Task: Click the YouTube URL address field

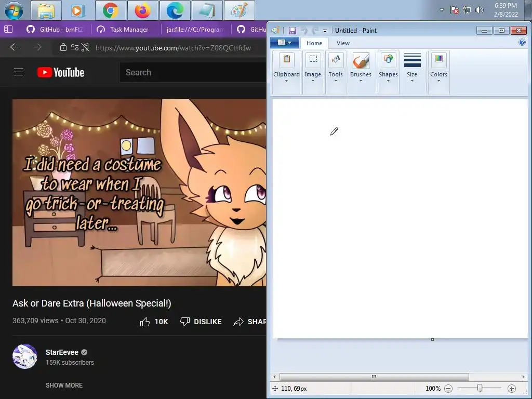Action: coord(173,48)
